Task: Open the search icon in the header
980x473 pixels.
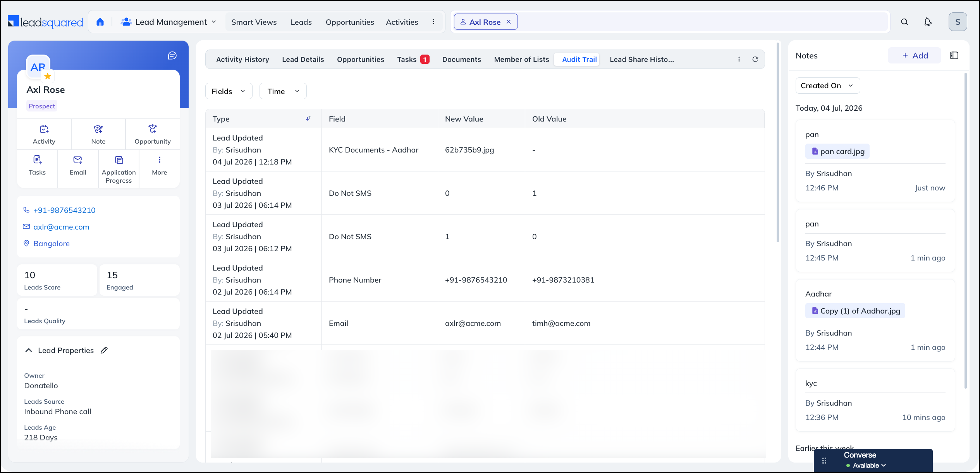Action: (x=904, y=22)
